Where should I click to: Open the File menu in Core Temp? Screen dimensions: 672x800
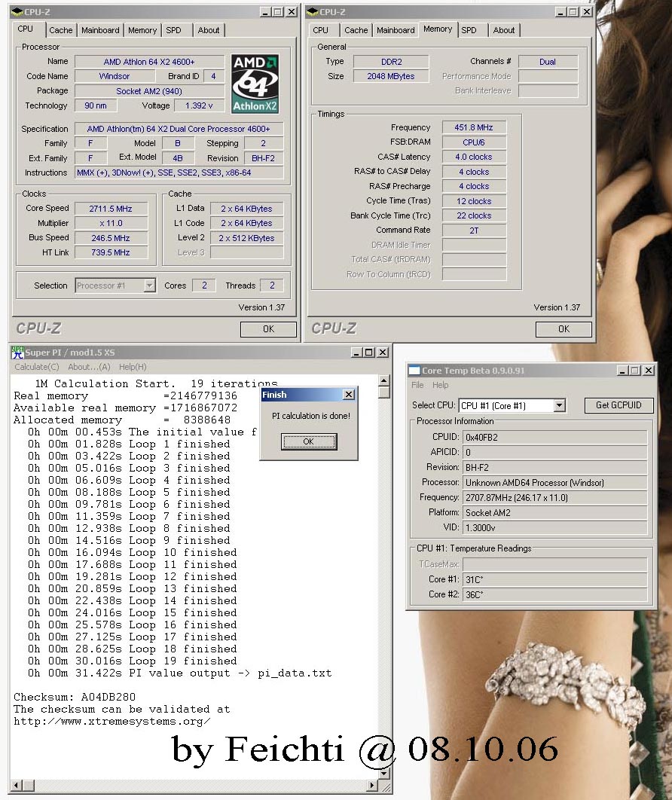tap(417, 385)
